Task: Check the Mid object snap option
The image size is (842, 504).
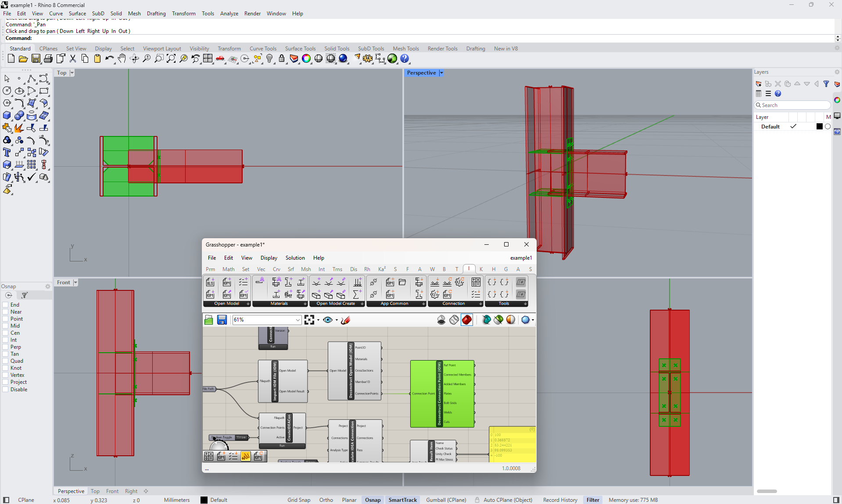Action: pos(6,326)
